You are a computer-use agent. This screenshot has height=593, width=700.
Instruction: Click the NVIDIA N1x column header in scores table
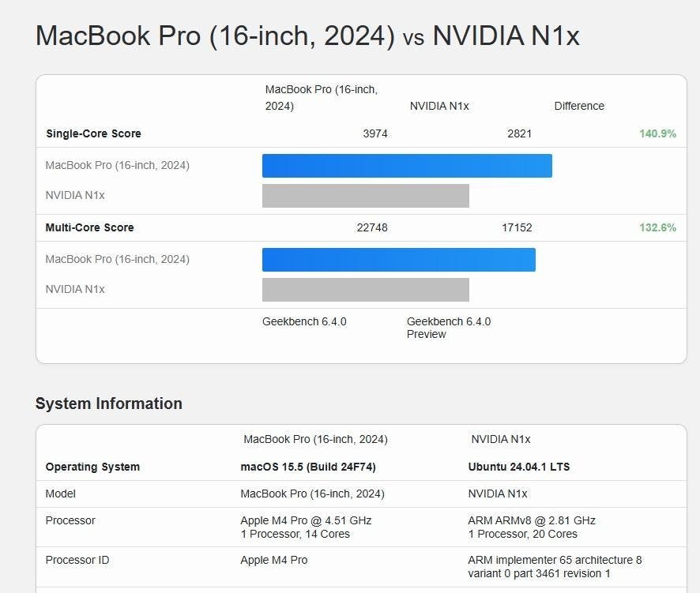click(x=439, y=106)
